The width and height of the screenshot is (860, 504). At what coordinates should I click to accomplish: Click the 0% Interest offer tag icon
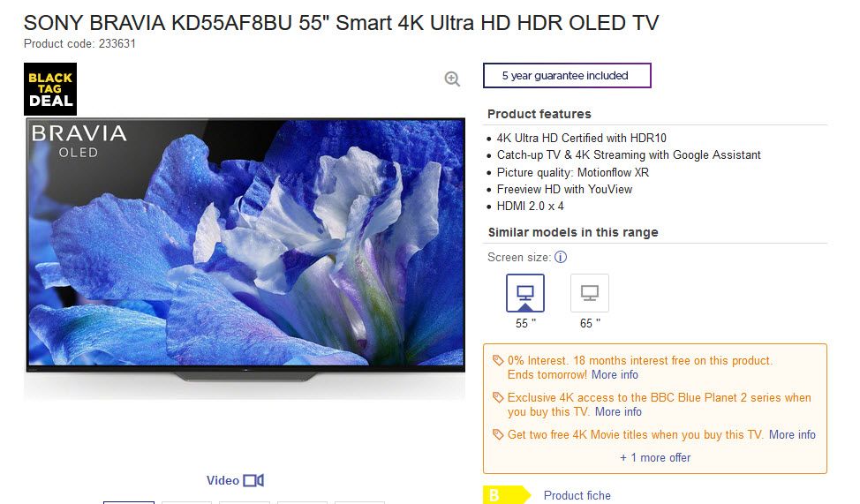(497, 360)
